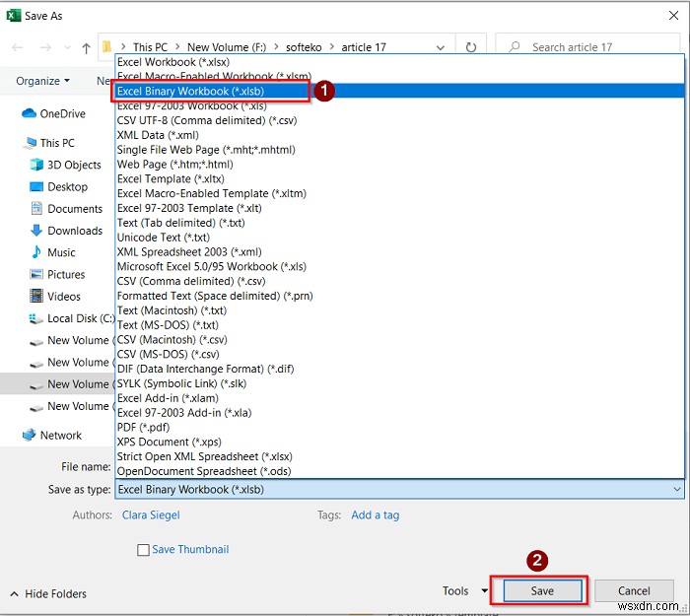Select Unicode Text (*.txt) format

399,238
